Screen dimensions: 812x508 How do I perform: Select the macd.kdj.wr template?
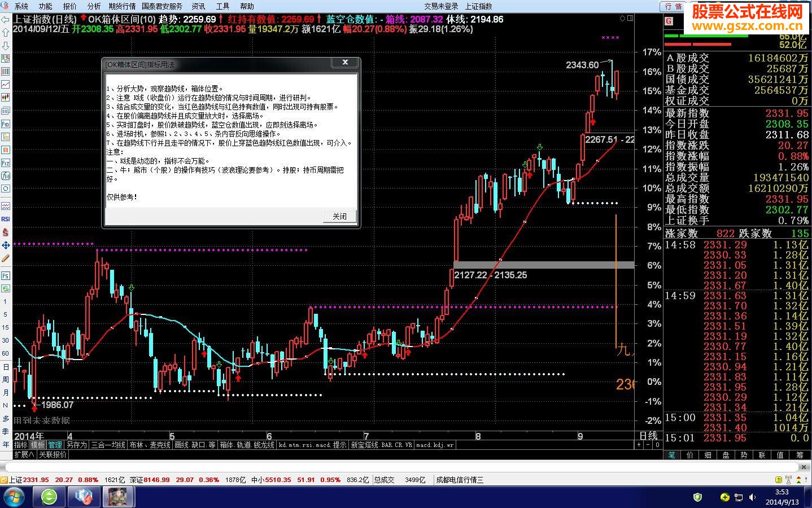(x=434, y=445)
